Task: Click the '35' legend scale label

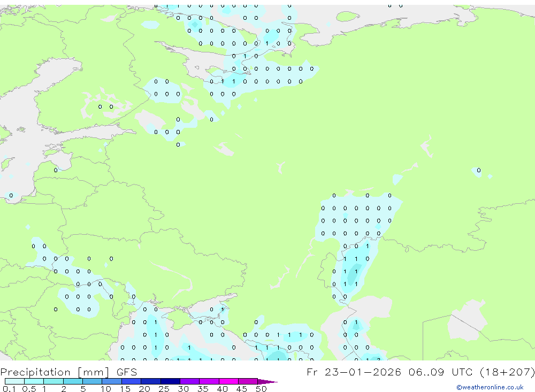Action: click(x=203, y=389)
